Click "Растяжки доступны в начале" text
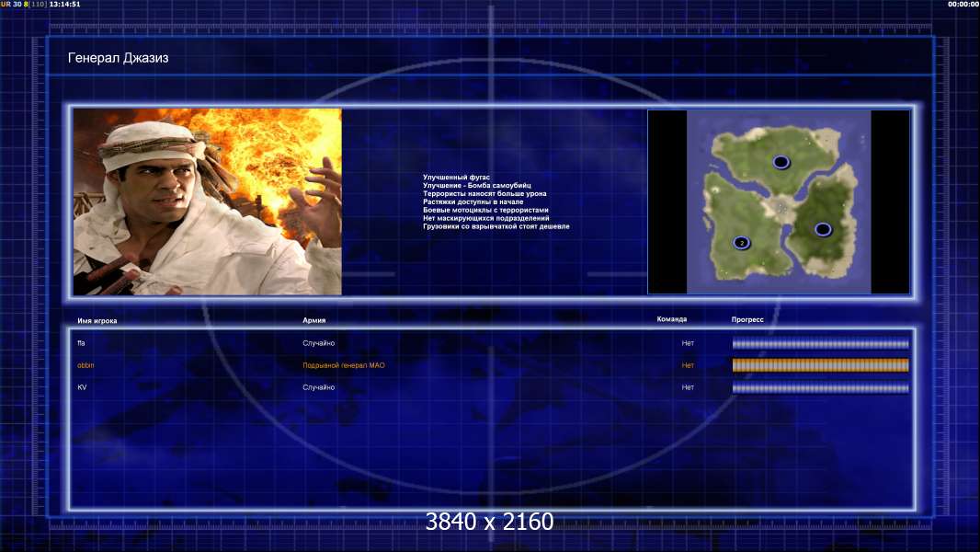The image size is (980, 552). [473, 201]
